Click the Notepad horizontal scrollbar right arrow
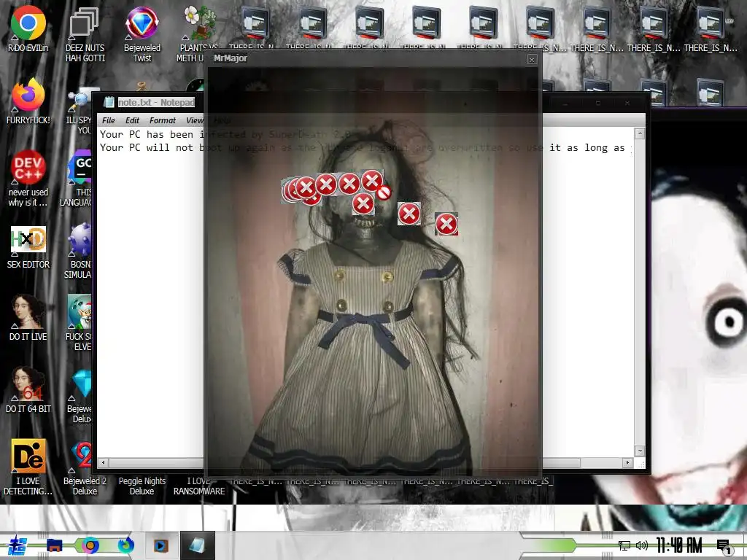The image size is (747, 560). tap(628, 462)
